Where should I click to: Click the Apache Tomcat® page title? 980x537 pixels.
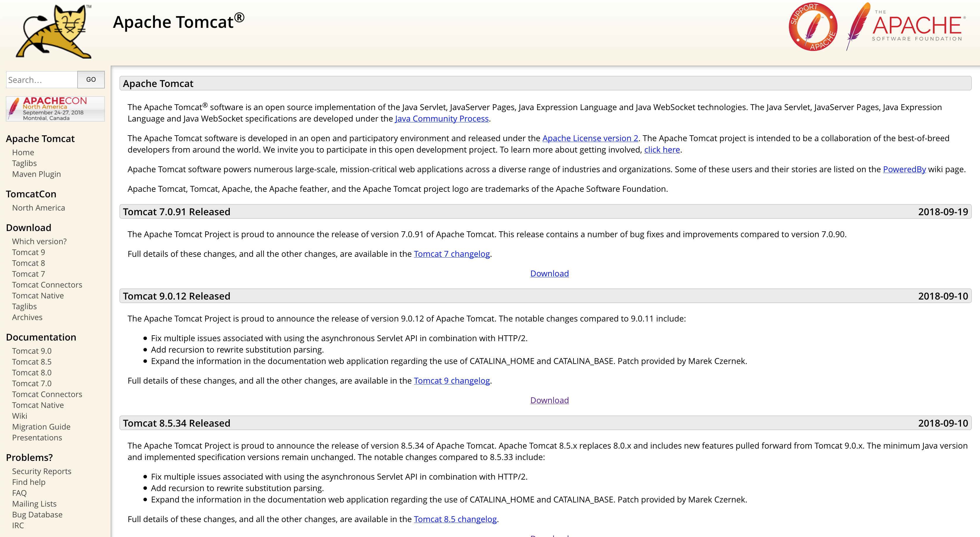point(179,21)
